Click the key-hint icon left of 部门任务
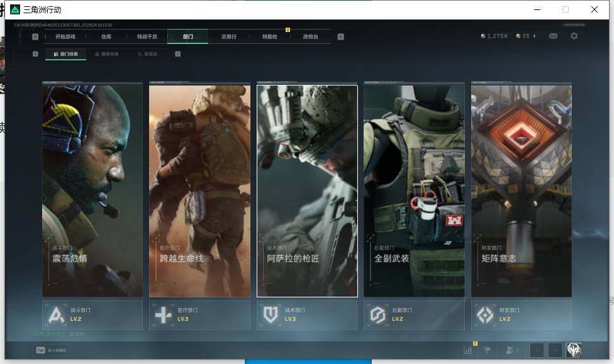614x364 pixels. [x=35, y=54]
